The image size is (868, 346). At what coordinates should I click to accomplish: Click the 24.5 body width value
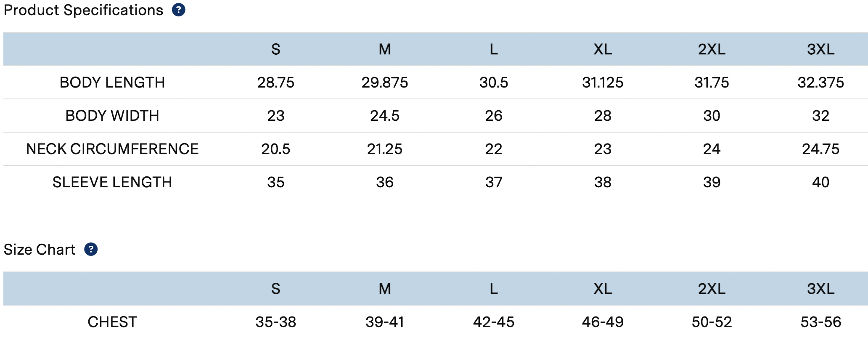point(385,116)
